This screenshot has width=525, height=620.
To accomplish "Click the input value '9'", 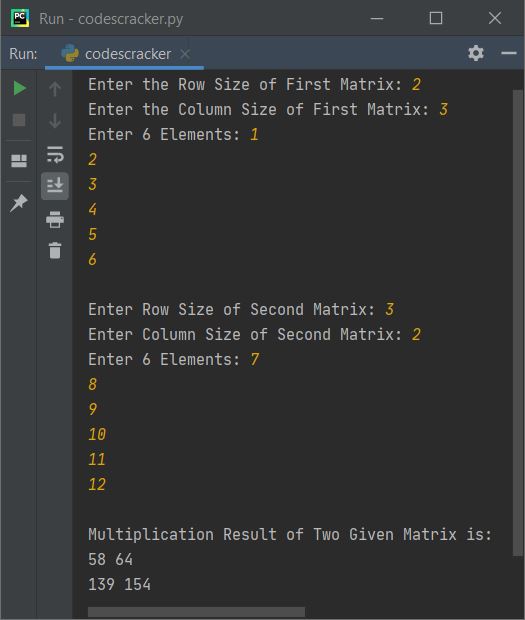I will [93, 409].
